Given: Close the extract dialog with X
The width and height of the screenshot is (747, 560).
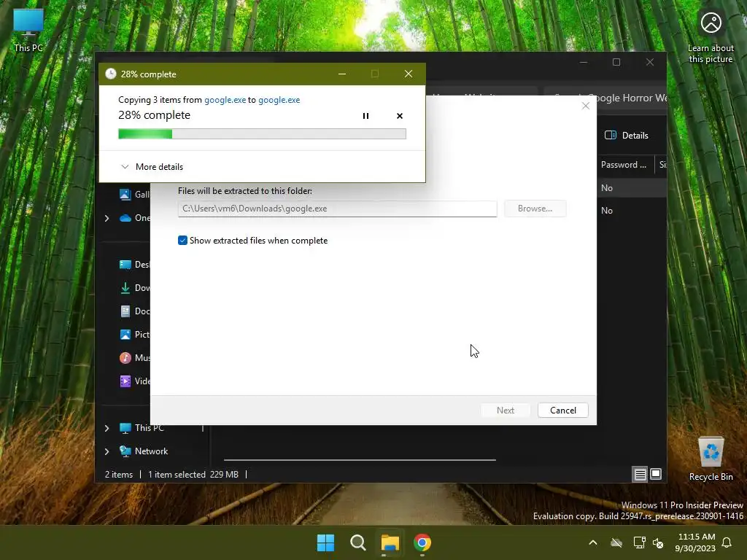Looking at the screenshot, I should 586,106.
